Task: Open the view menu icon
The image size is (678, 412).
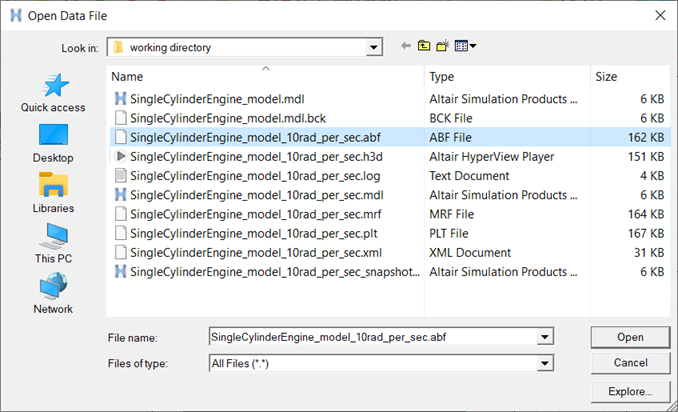Action: tap(465, 46)
